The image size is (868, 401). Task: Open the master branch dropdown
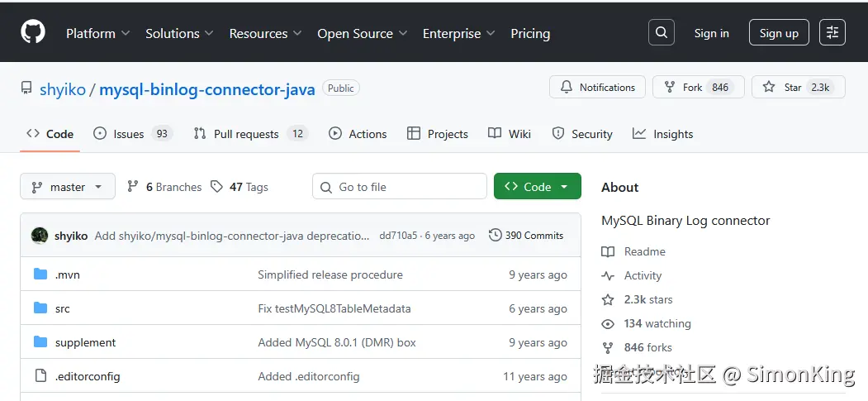pos(67,187)
